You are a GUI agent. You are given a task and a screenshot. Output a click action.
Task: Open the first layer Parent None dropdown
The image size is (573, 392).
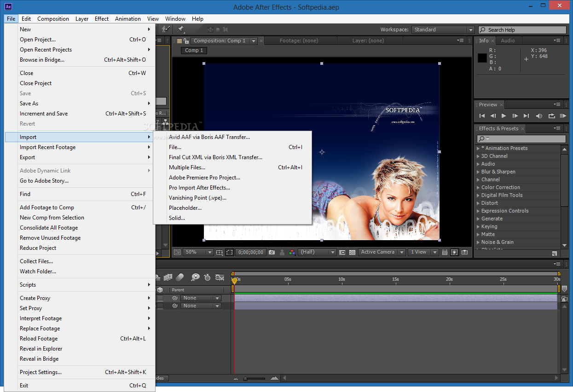click(x=201, y=298)
